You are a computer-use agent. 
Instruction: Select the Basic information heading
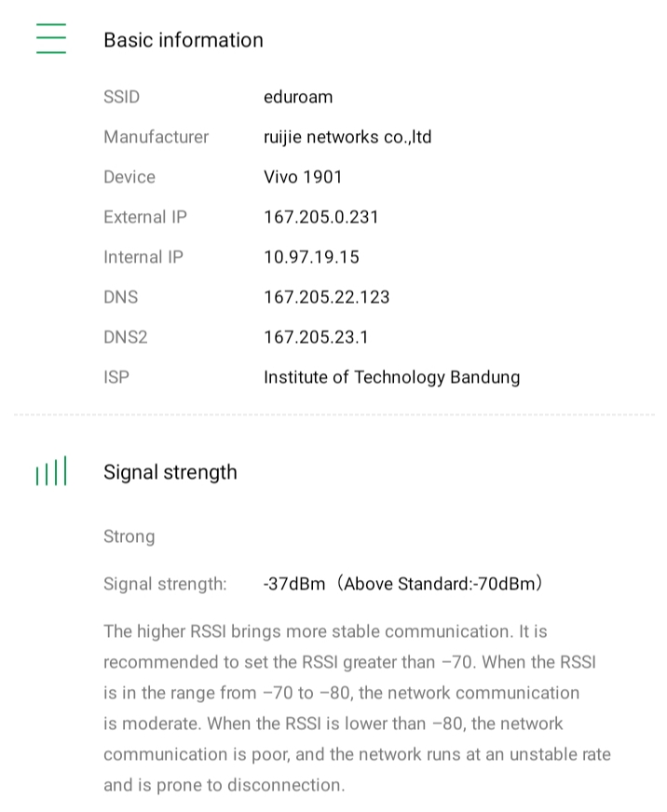pyautogui.click(x=184, y=40)
